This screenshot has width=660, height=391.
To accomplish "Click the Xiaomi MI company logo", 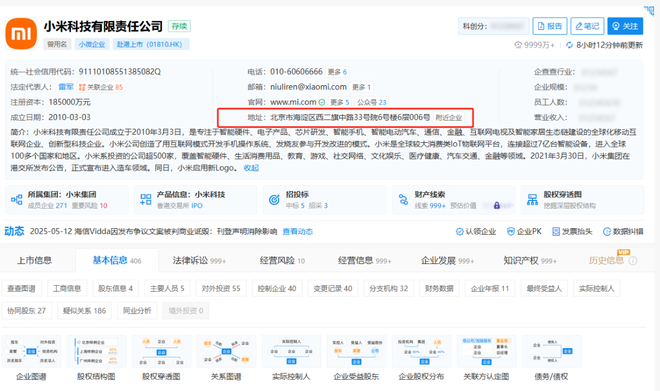I will pos(21,34).
